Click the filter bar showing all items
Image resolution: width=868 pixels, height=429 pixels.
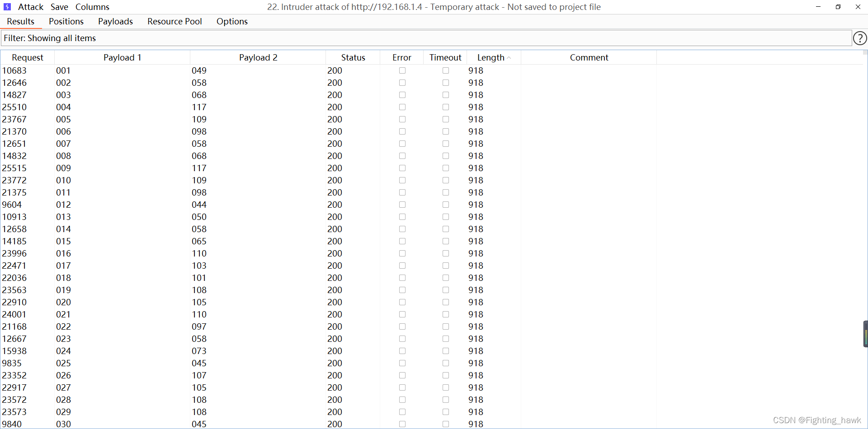pyautogui.click(x=426, y=38)
